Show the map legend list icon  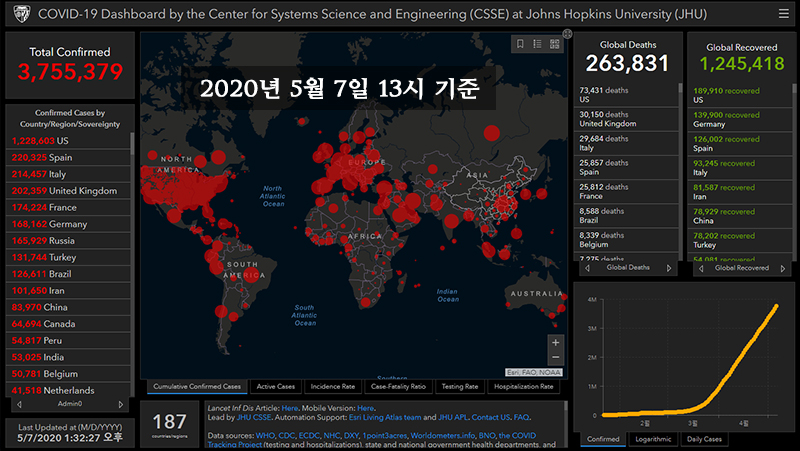(x=537, y=44)
